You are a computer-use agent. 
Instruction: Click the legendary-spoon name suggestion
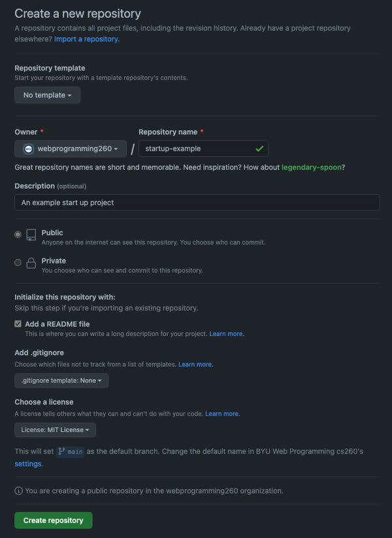pos(312,167)
